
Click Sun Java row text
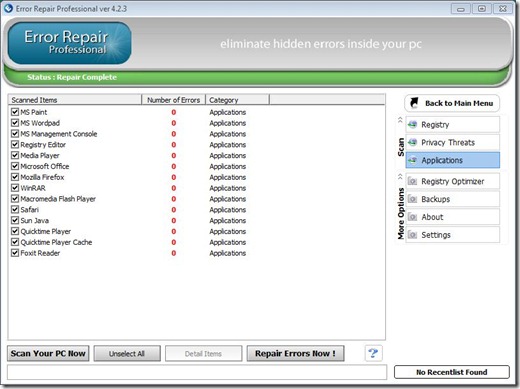click(x=35, y=220)
